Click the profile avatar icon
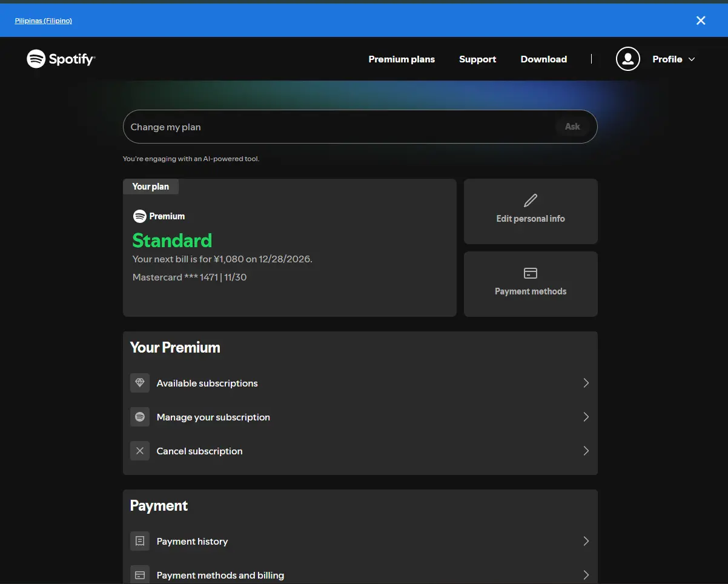 628,59
